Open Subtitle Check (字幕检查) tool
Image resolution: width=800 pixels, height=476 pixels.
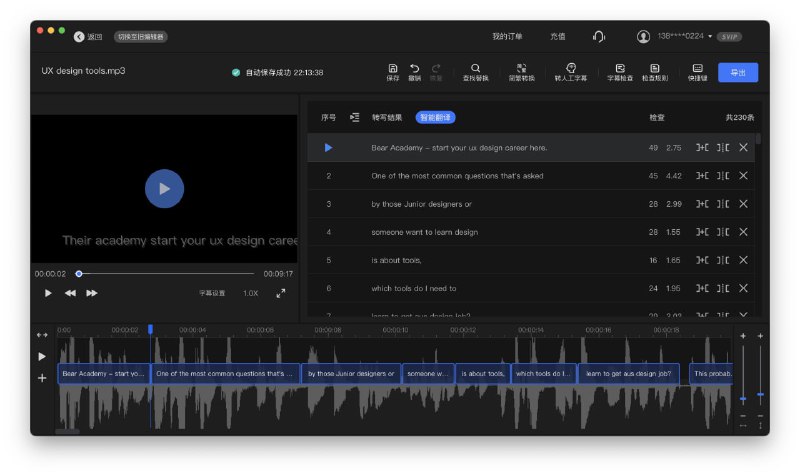click(620, 71)
